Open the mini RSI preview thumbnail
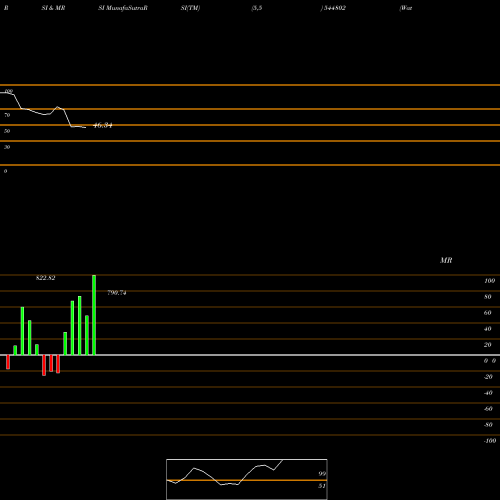The image size is (500, 500). pos(247,479)
